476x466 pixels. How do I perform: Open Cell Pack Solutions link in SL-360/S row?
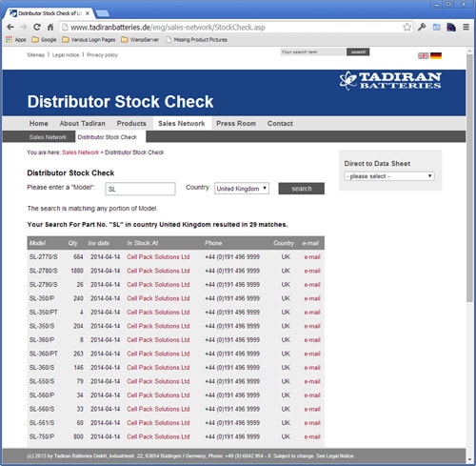(x=158, y=368)
